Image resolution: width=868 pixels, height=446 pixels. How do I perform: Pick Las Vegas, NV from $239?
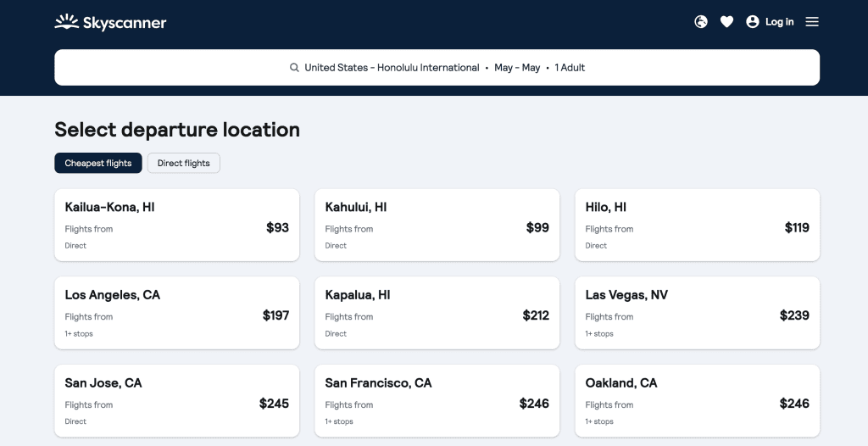[x=697, y=313]
